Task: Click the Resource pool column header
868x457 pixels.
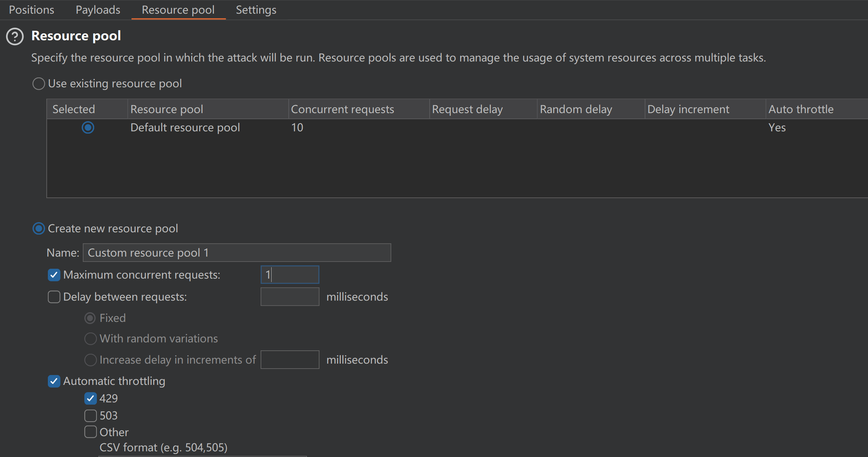Action: (167, 109)
